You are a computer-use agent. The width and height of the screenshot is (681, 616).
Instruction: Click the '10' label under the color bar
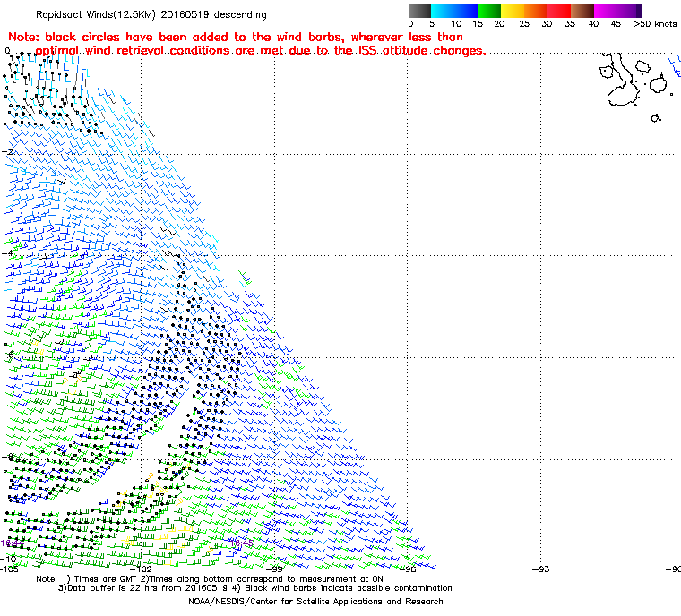tap(456, 24)
